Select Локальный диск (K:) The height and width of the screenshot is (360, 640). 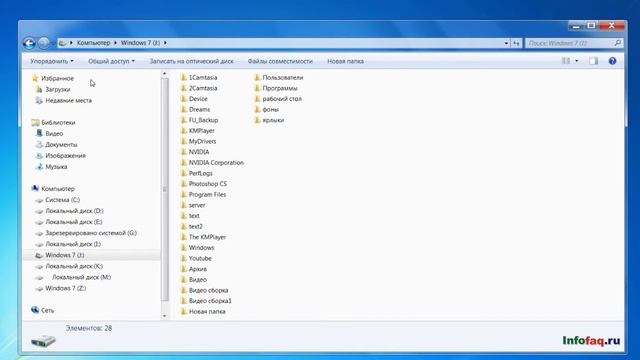[74, 266]
